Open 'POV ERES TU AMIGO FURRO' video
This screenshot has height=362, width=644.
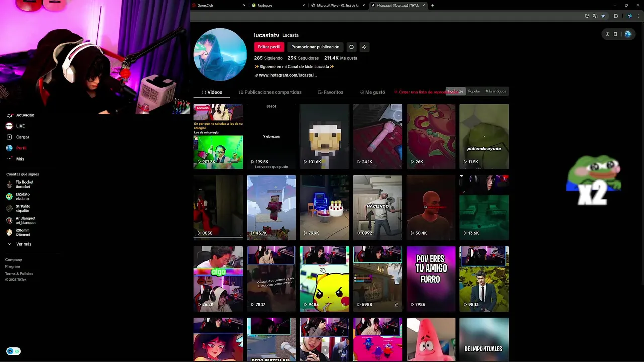[431, 279]
